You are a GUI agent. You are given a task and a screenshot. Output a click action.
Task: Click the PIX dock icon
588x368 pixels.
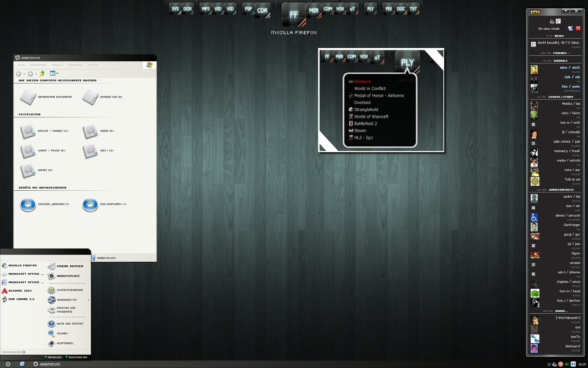point(389,9)
